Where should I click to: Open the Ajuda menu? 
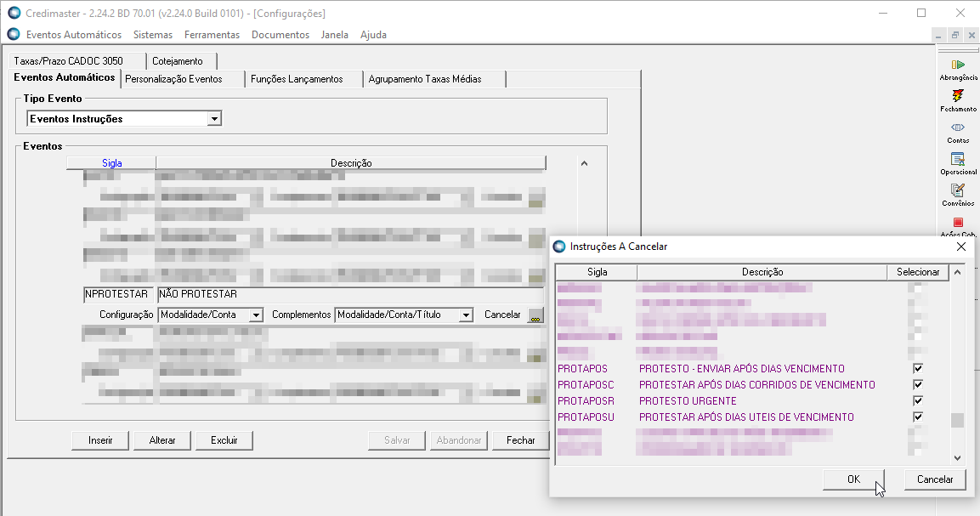pyautogui.click(x=373, y=34)
